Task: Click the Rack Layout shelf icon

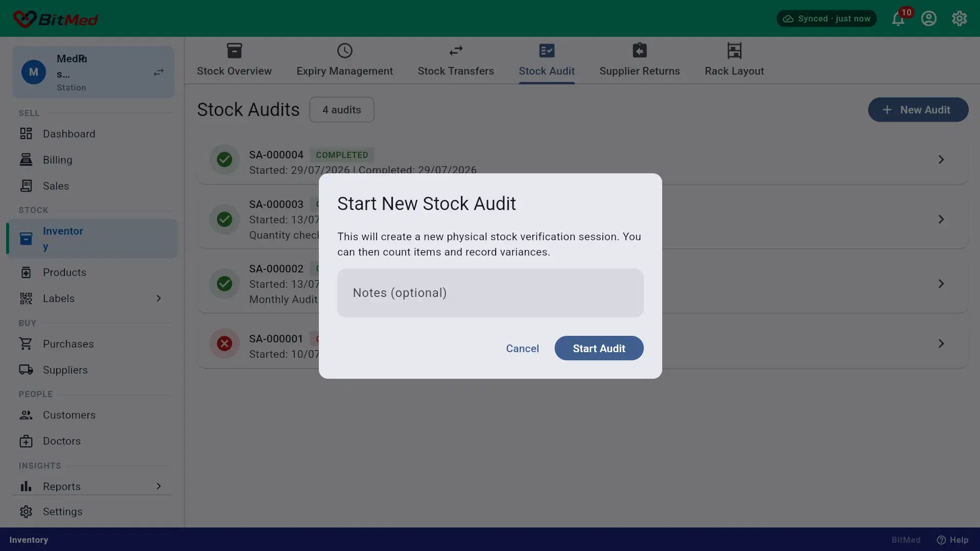Action: point(734,51)
